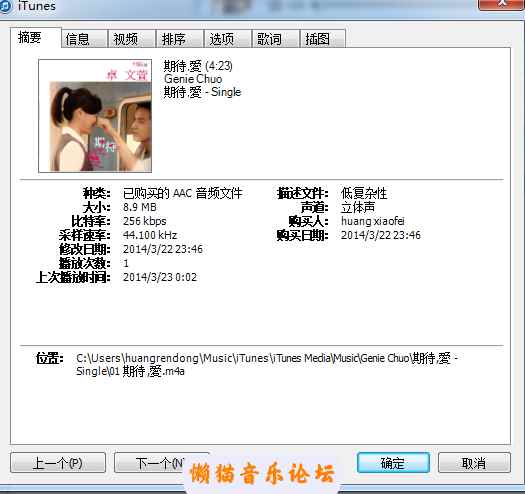The height and width of the screenshot is (494, 525).
Task: Confirm with the 确定 button
Action: [x=393, y=463]
